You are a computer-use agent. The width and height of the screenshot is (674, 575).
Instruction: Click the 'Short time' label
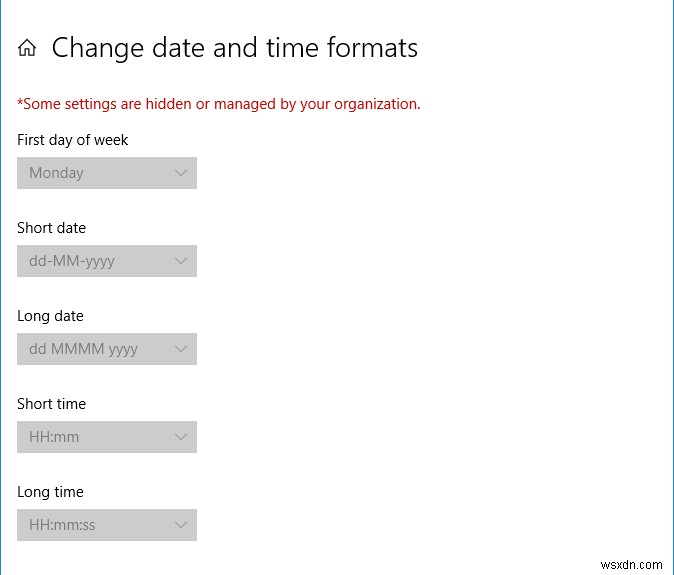point(51,404)
